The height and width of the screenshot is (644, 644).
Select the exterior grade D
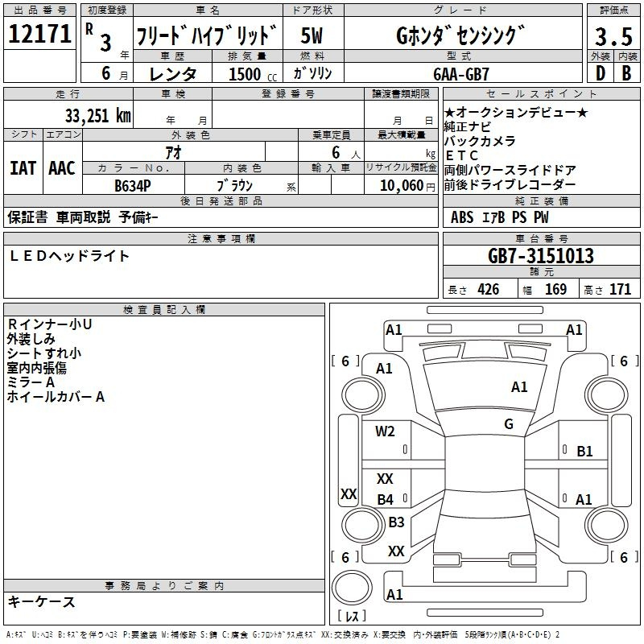600,73
